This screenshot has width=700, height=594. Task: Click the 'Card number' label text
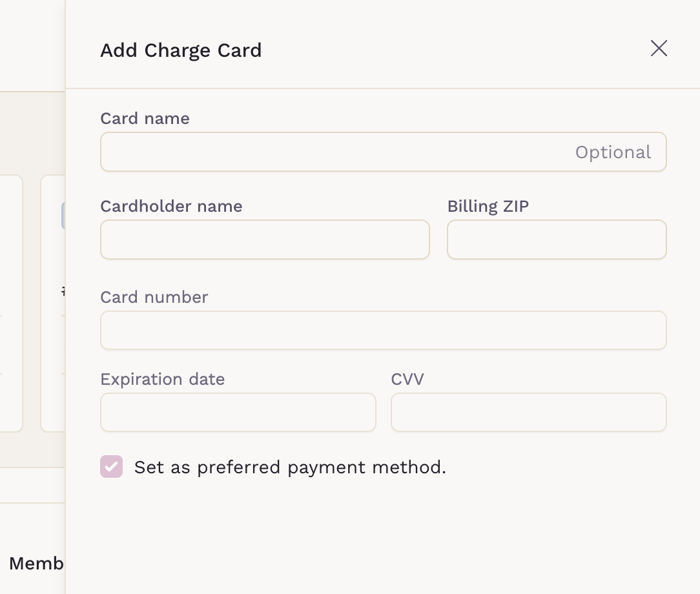(x=154, y=297)
